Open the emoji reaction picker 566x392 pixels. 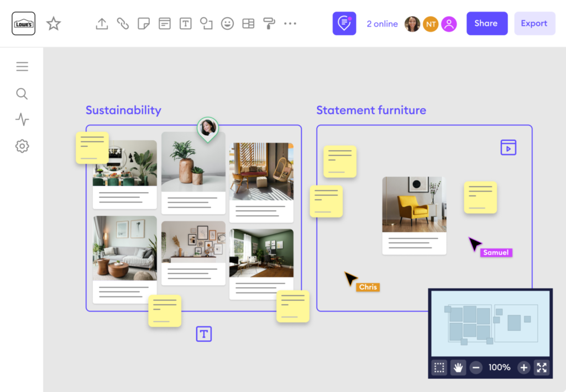click(x=227, y=24)
